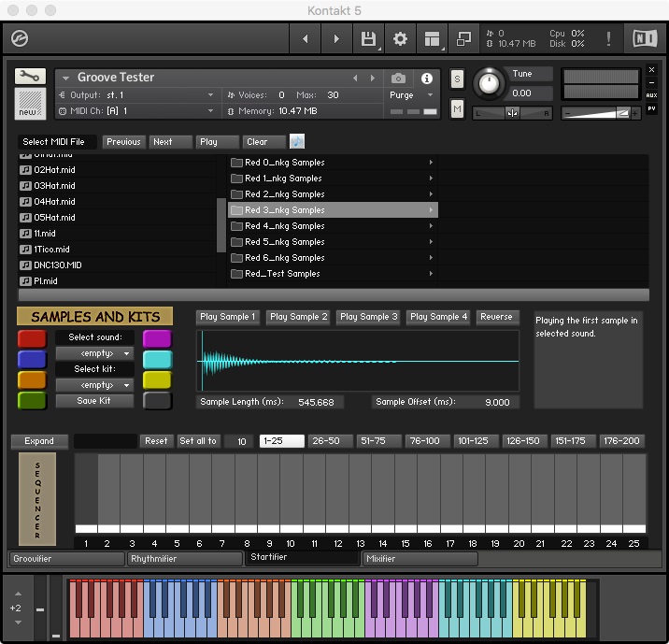Click the save floppy disk icon
This screenshot has height=644, width=669.
click(368, 39)
